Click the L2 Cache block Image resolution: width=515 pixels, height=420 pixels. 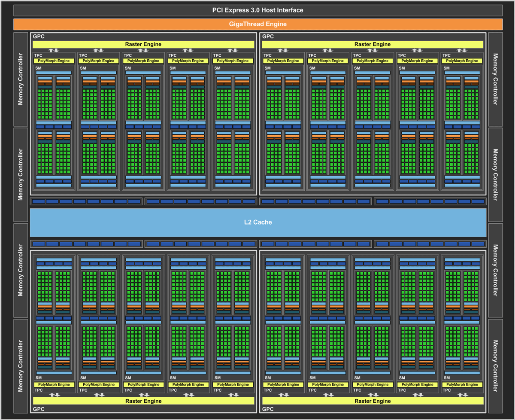[257, 222]
